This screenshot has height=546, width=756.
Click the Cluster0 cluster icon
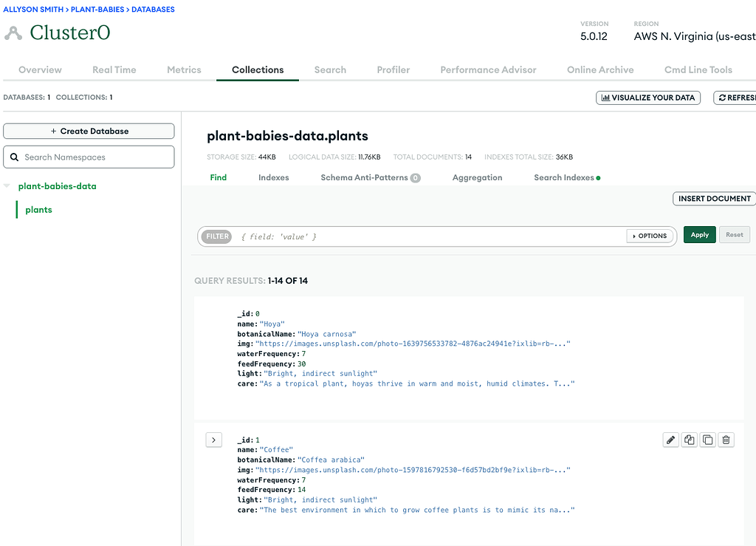point(13,33)
